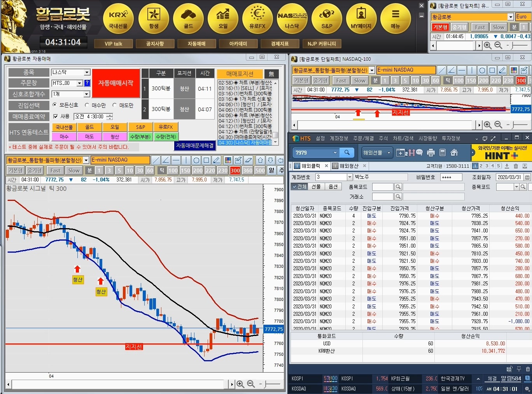Click the zoom slider in NASDAQ-100 window
532x394 pixels.
[518, 125]
